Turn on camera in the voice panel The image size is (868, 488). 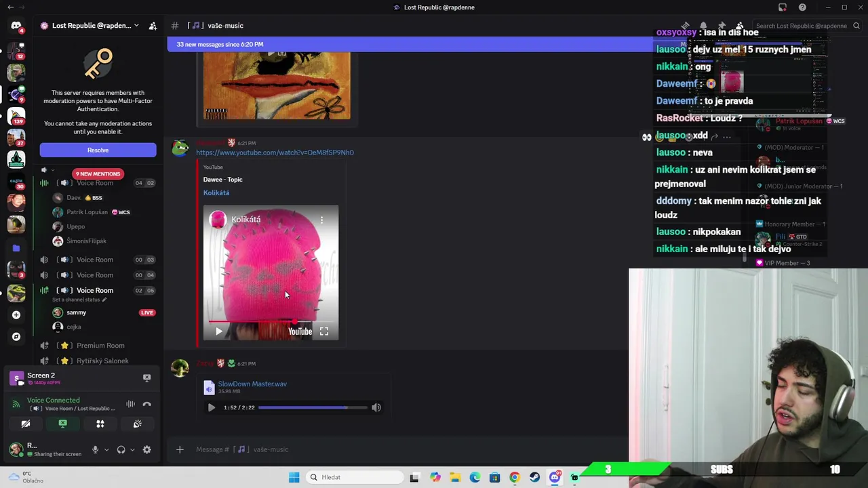[x=26, y=424]
